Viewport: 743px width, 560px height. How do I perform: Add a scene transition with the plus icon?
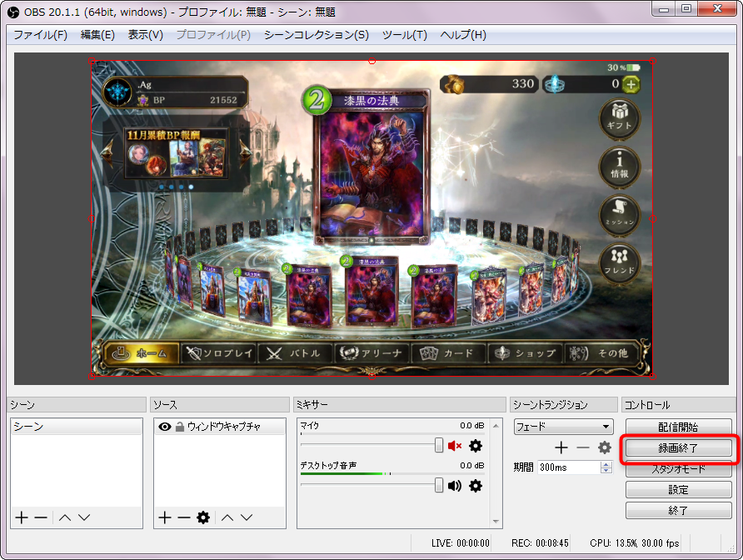click(x=561, y=447)
